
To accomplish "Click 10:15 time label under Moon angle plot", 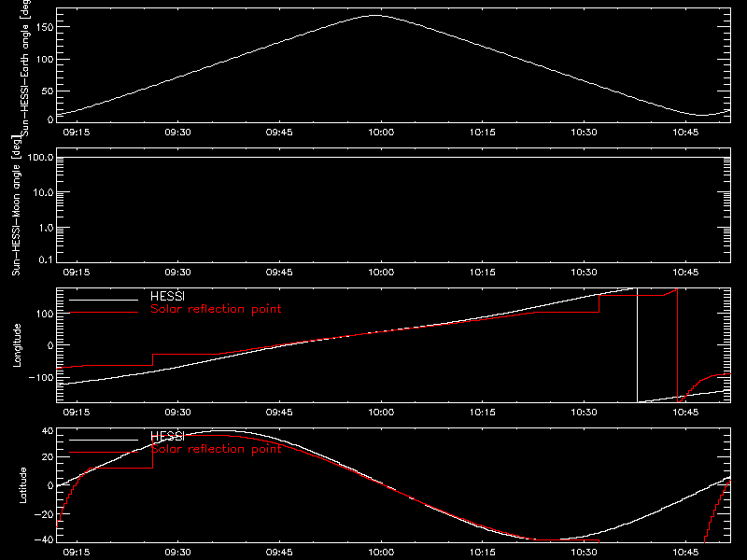I will point(483,272).
